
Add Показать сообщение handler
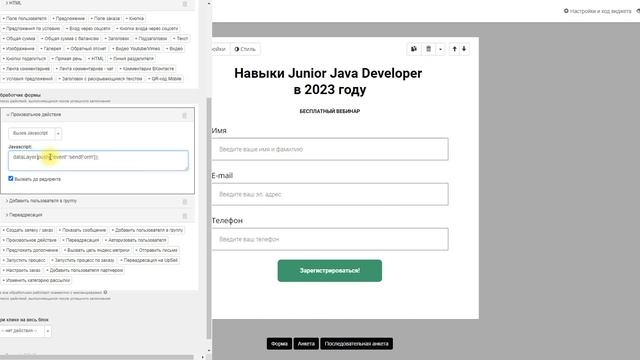[x=82, y=230]
